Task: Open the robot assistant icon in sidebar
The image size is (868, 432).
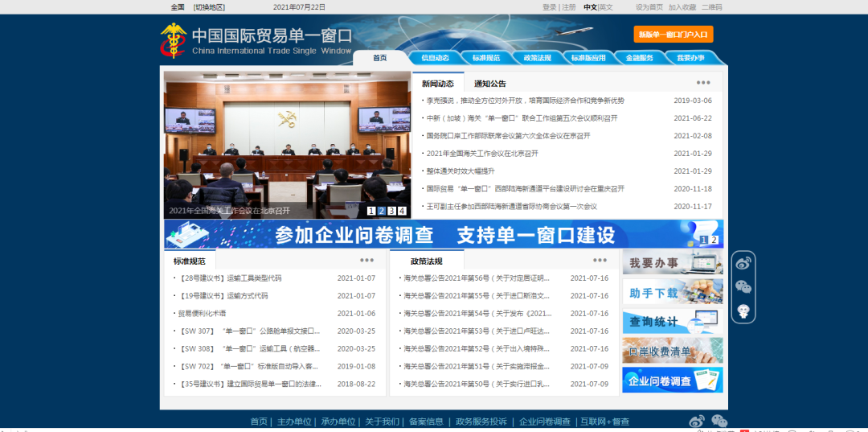Action: pyautogui.click(x=743, y=311)
